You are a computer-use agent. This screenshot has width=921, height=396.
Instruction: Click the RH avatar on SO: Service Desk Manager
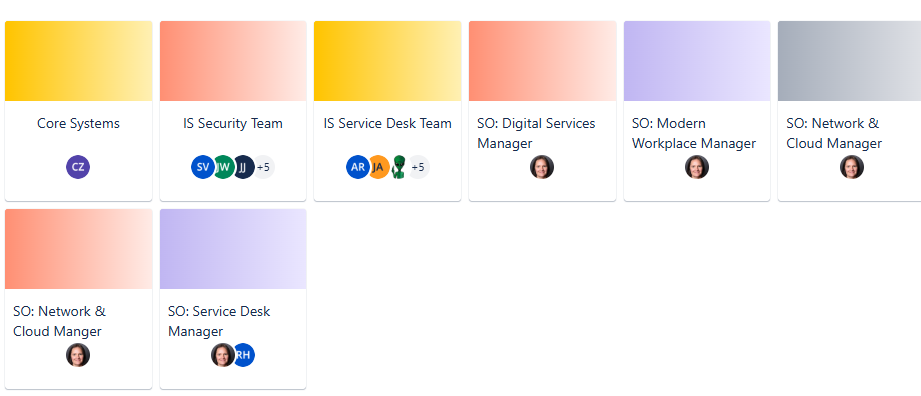click(244, 355)
